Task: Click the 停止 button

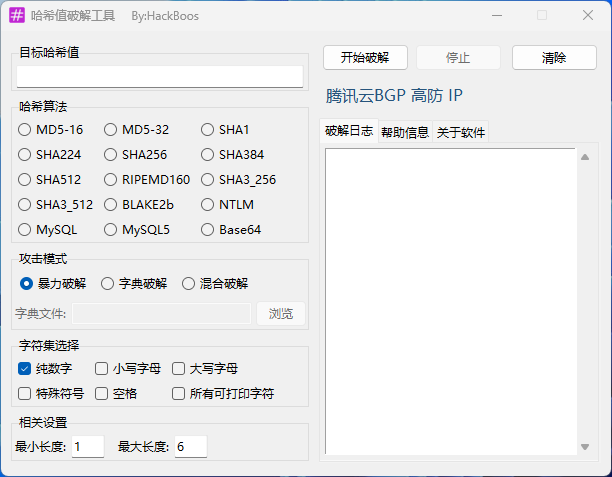Action: point(458,58)
